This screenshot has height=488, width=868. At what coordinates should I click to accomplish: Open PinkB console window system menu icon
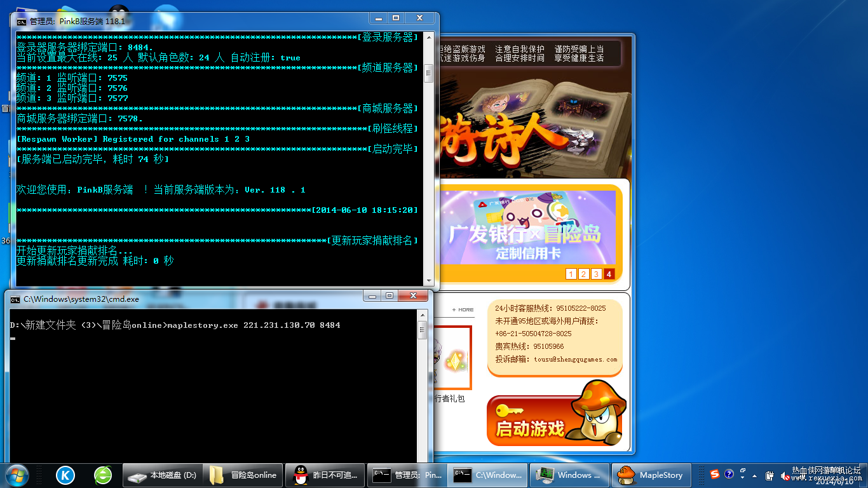(21, 21)
